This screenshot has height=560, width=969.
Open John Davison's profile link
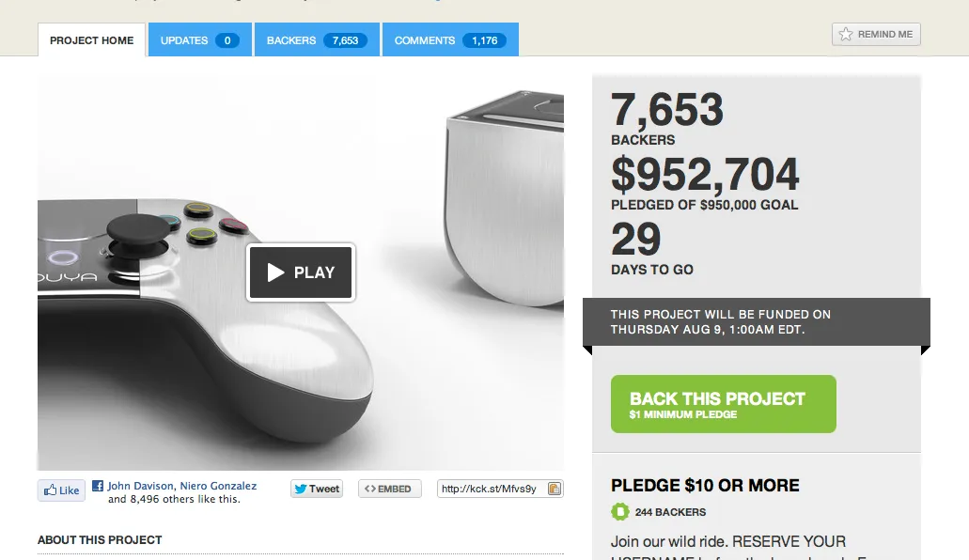pyautogui.click(x=140, y=486)
